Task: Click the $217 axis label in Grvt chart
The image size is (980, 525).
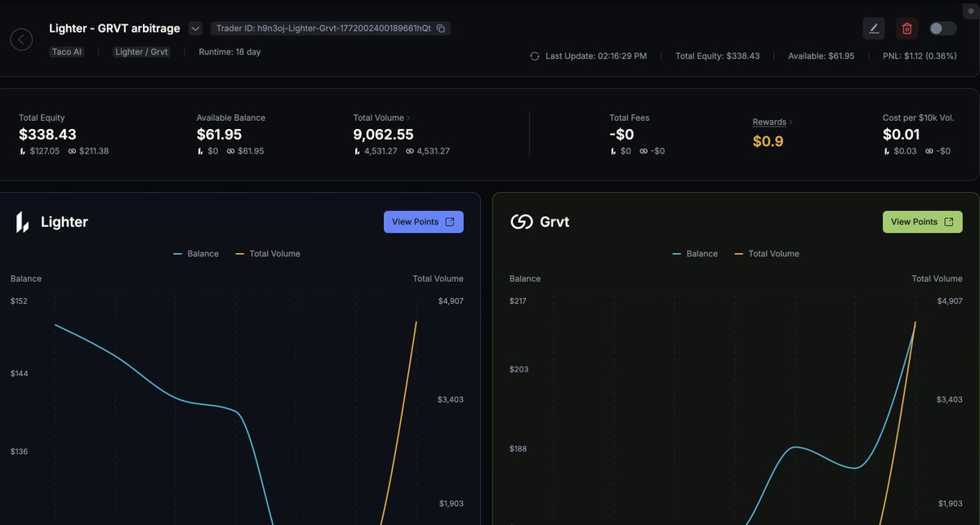Action: [x=518, y=301]
